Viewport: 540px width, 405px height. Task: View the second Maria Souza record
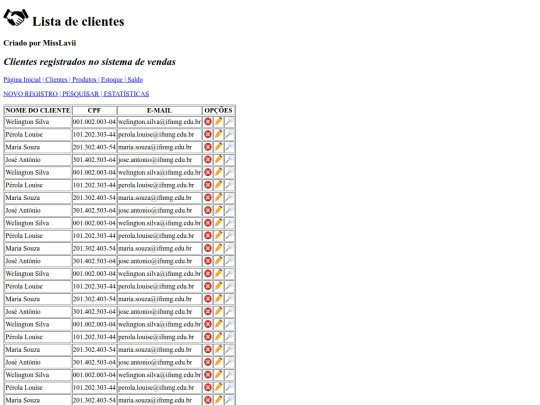coord(229,198)
